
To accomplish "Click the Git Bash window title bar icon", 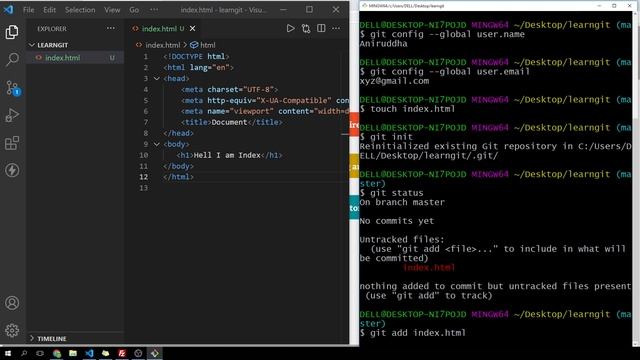I will pyautogui.click(x=364, y=6).
